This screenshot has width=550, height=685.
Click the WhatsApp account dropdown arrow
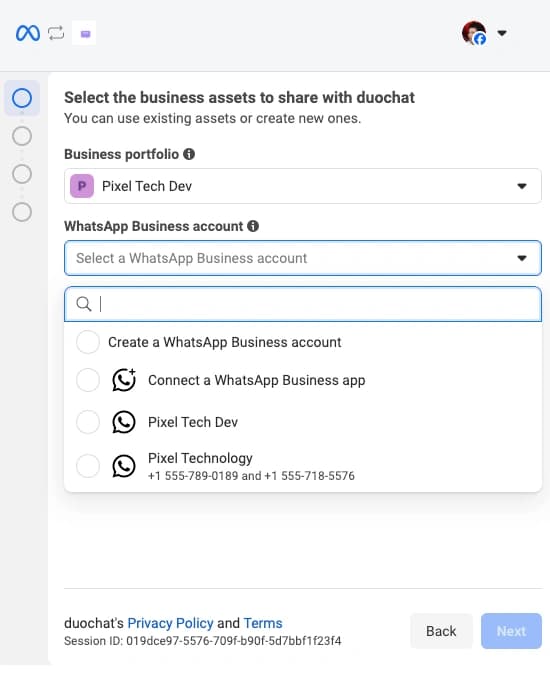[522, 258]
